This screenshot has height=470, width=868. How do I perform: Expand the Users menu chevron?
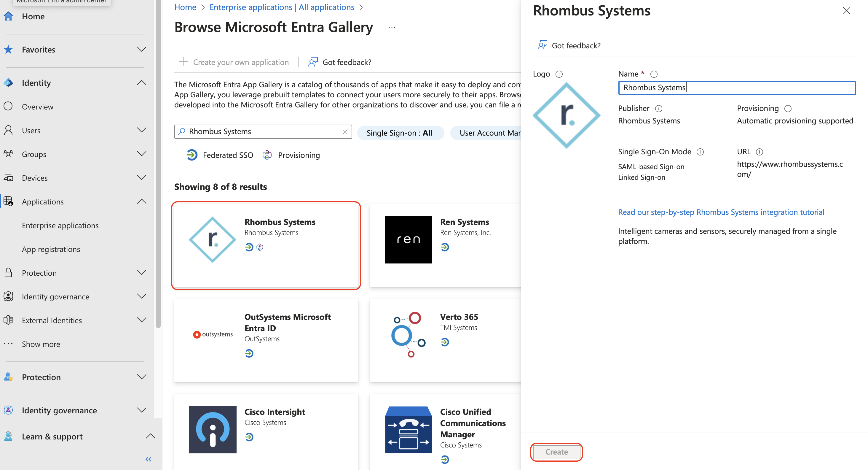142,130
